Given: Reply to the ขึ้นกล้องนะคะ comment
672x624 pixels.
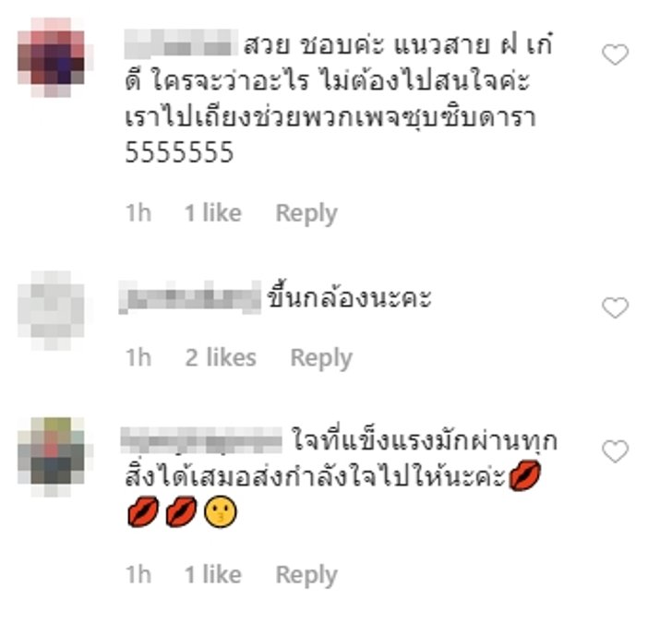Looking at the screenshot, I should pyautogui.click(x=321, y=358).
